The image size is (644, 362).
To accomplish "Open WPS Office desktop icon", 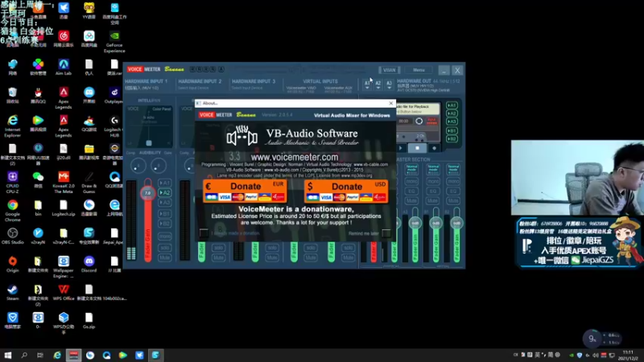I will (64, 292).
